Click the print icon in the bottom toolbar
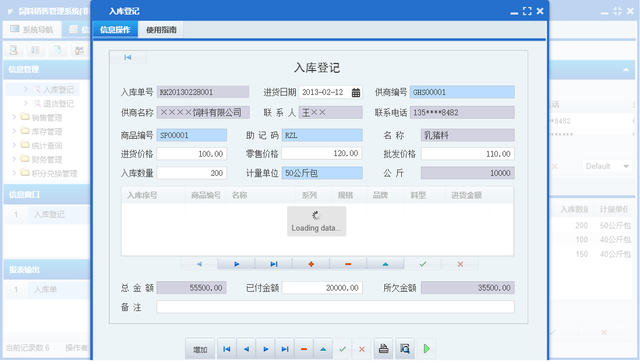 click(383, 348)
